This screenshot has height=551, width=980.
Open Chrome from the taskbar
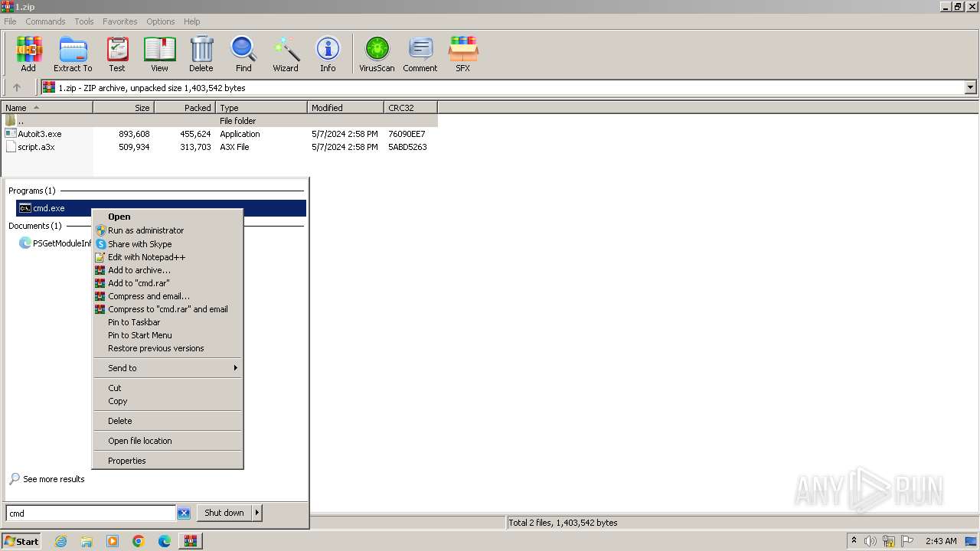(x=139, y=541)
